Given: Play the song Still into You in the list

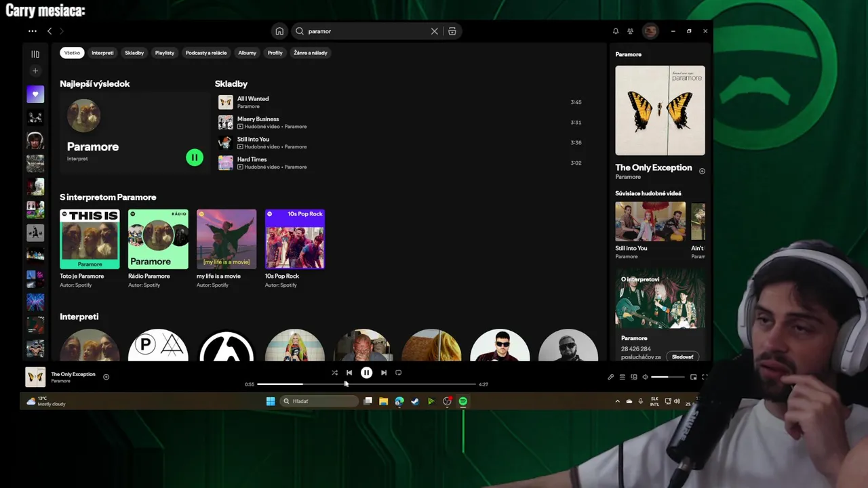Looking at the screenshot, I should point(400,143).
